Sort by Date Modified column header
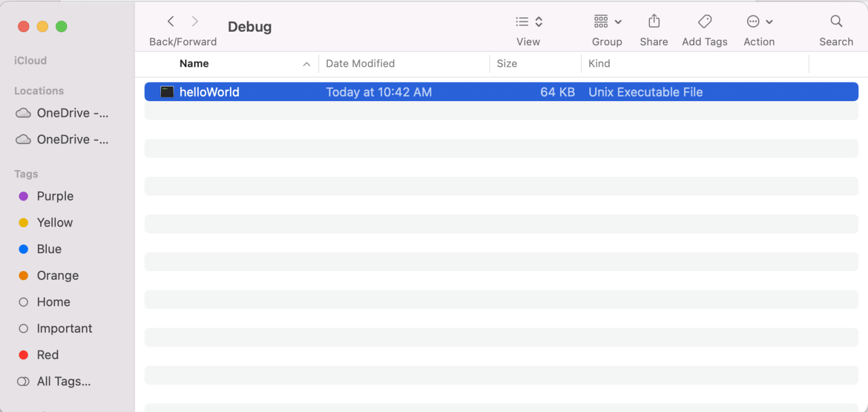 [x=361, y=64]
